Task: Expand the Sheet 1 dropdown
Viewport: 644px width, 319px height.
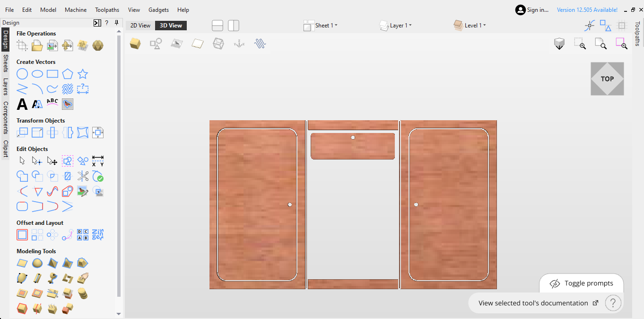Action: click(325, 26)
